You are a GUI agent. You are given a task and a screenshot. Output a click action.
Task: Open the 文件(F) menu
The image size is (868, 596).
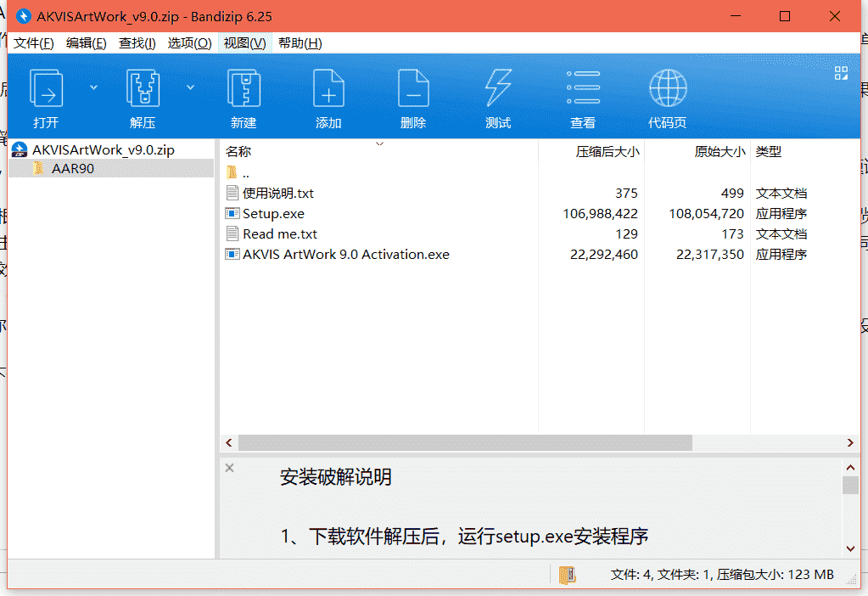[33, 43]
